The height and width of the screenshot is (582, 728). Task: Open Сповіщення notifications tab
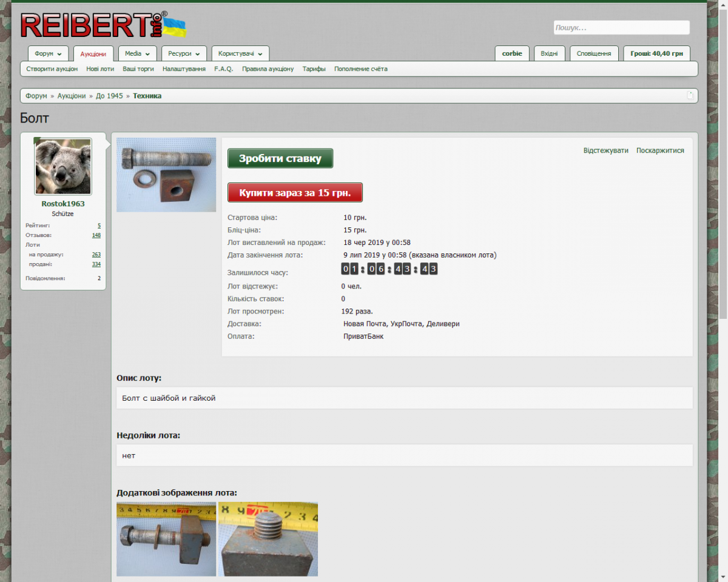[x=593, y=54]
